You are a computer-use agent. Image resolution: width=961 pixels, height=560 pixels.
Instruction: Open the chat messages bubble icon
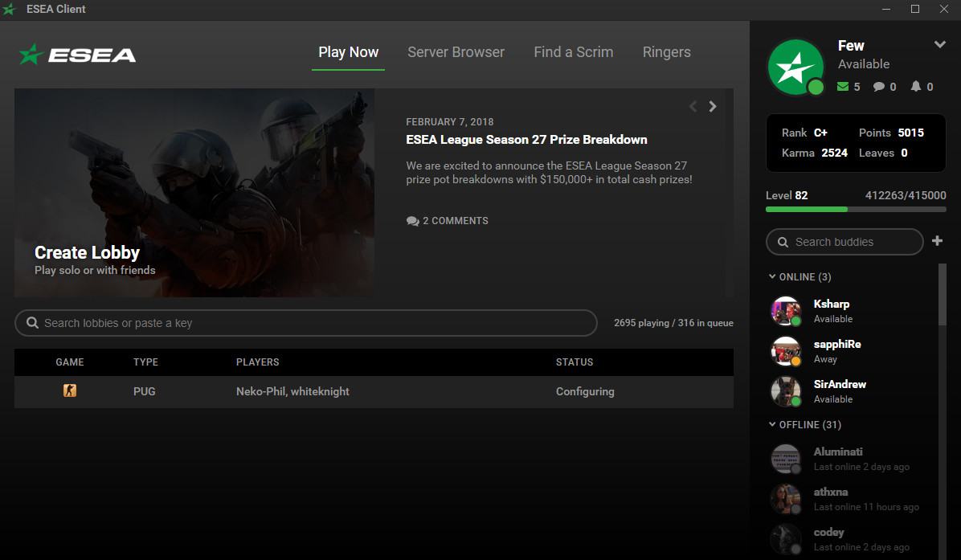point(879,87)
